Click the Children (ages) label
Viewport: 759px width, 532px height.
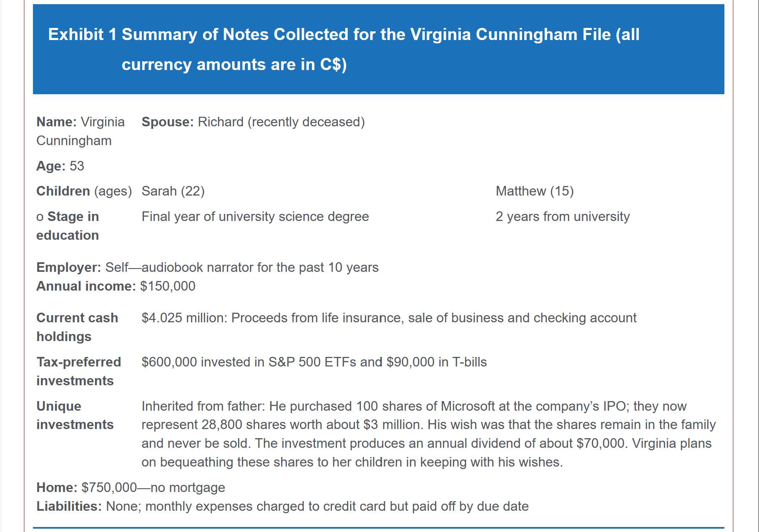[84, 191]
